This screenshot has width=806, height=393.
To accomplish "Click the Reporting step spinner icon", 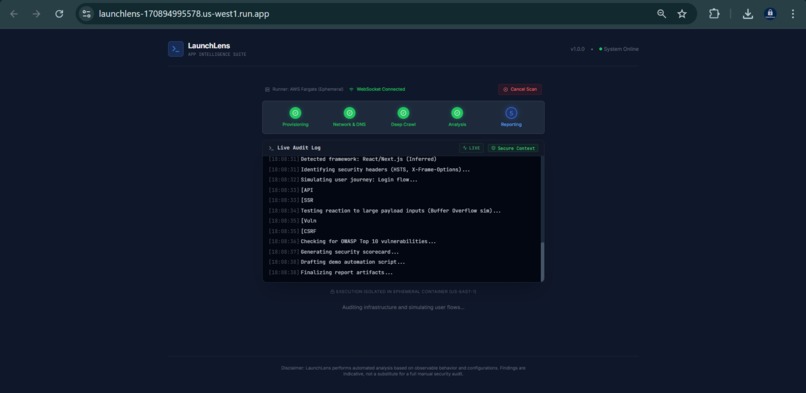I will pos(511,113).
